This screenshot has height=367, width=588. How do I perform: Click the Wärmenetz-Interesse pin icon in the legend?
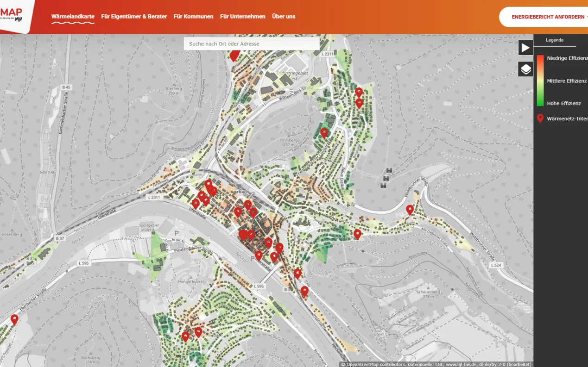click(539, 118)
